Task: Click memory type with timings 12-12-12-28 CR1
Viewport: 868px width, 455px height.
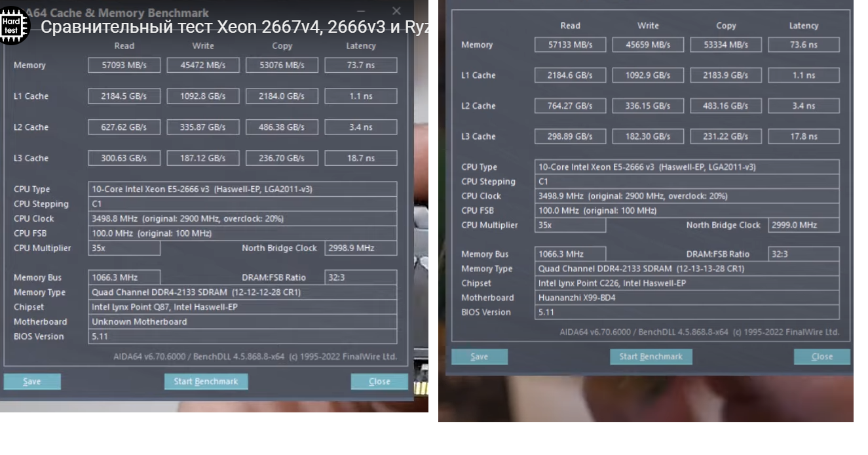Action: coord(242,292)
